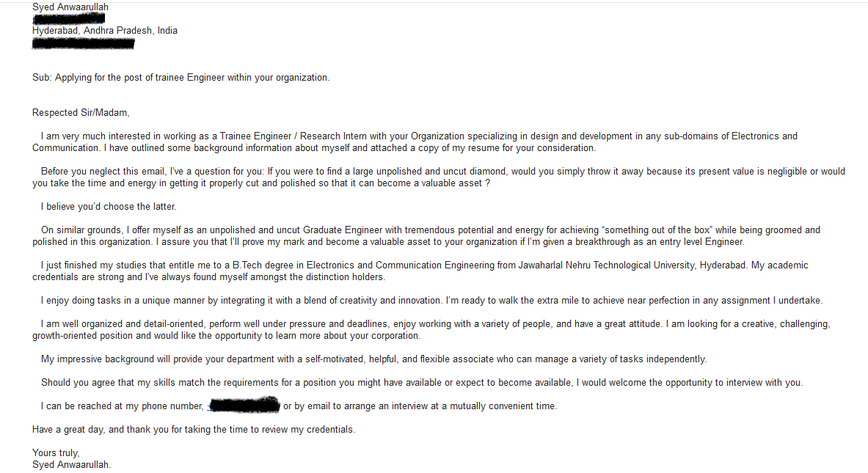
Task: Click the redacted phone number
Action: pos(244,405)
